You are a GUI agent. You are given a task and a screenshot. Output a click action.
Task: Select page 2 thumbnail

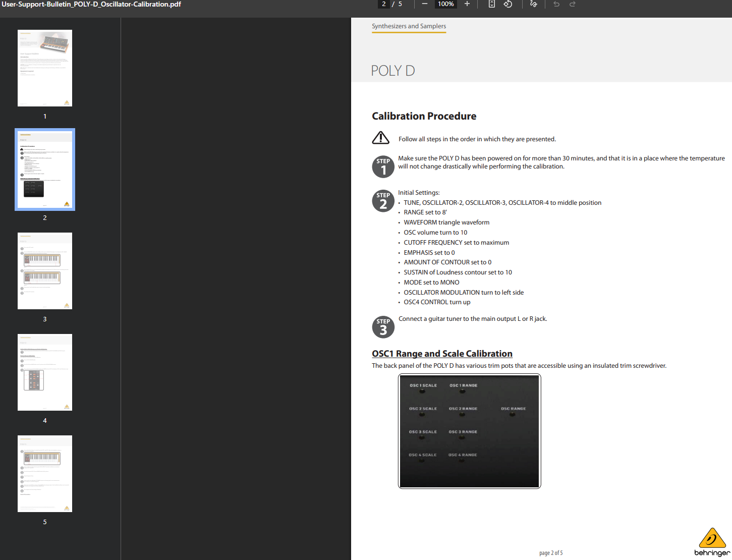point(45,170)
